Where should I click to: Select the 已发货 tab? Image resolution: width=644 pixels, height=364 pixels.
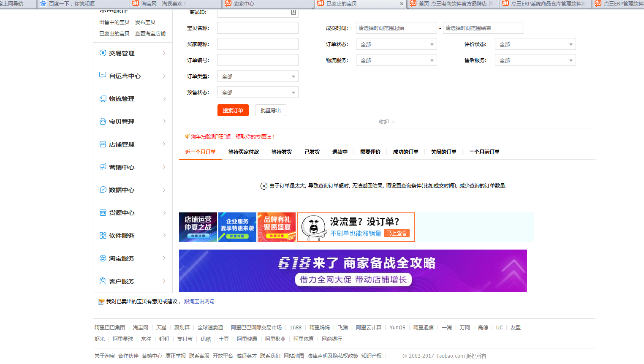coord(312,152)
